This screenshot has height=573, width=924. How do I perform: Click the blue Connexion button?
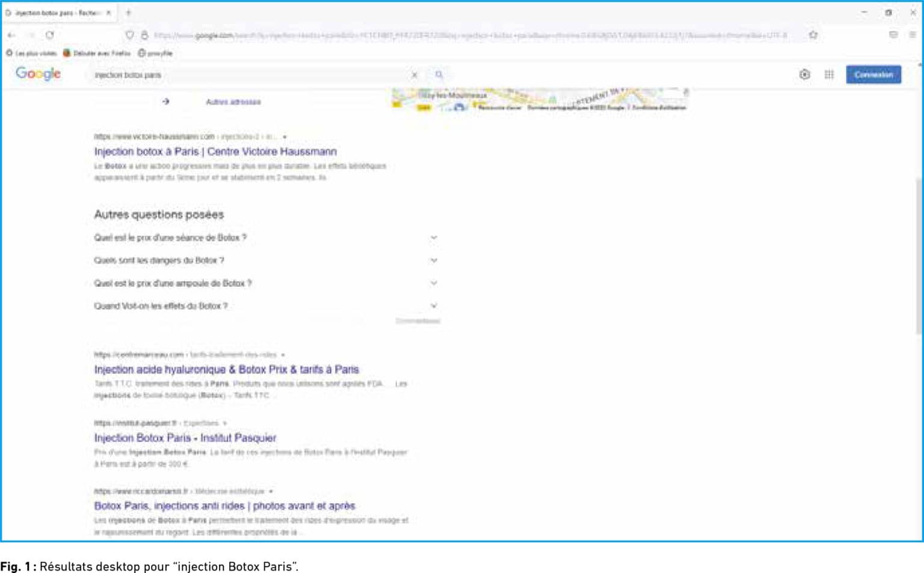point(873,75)
